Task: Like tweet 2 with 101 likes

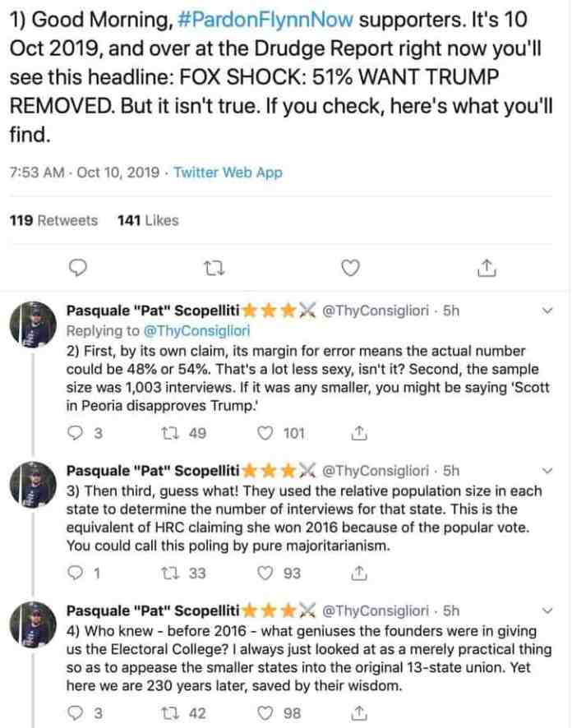Action: point(265,433)
